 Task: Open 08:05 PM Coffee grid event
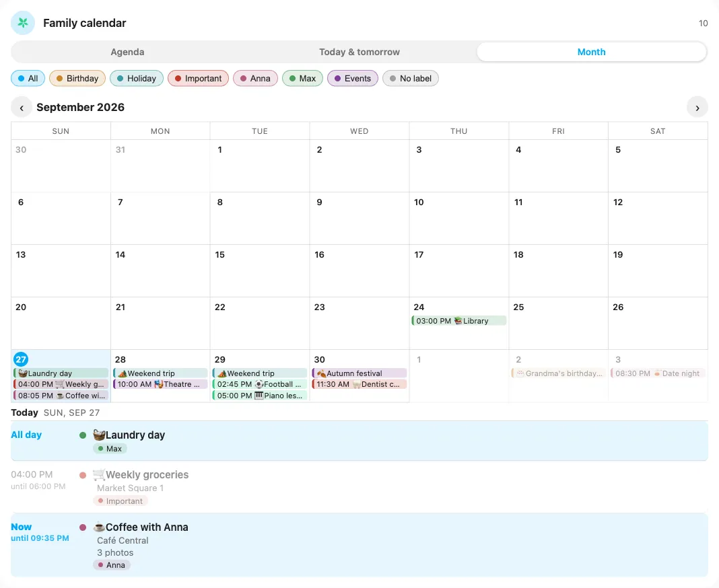pyautogui.click(x=61, y=396)
